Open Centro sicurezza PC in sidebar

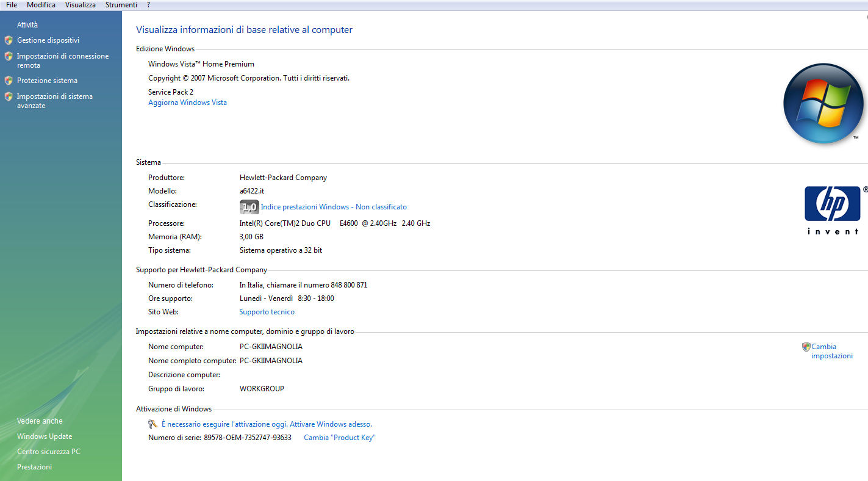point(49,452)
